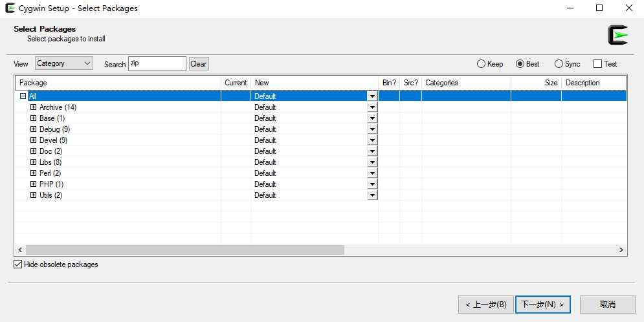Click the 上一步(B) back button
644x322 pixels.
(486, 305)
